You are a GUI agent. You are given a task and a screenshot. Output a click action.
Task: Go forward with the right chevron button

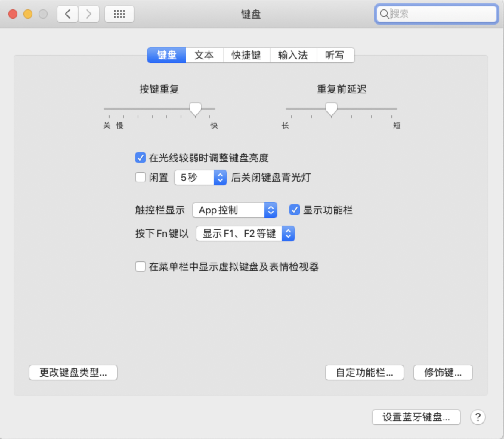tap(89, 14)
